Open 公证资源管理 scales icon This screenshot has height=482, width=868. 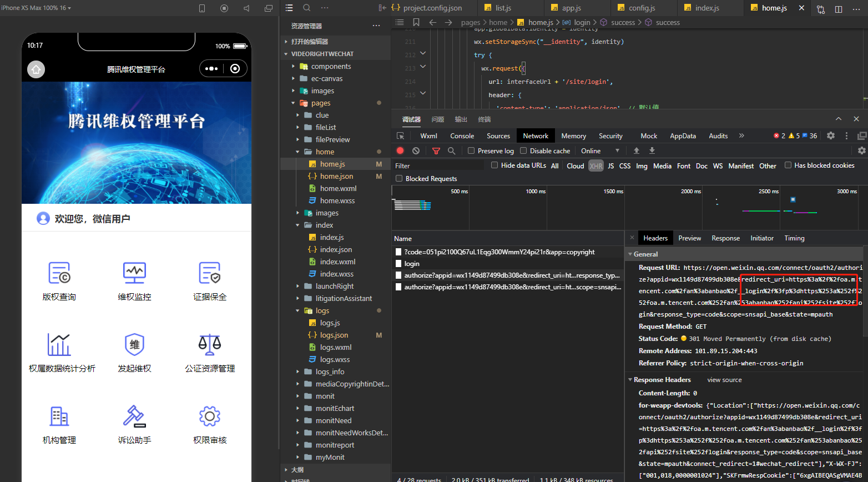point(210,345)
